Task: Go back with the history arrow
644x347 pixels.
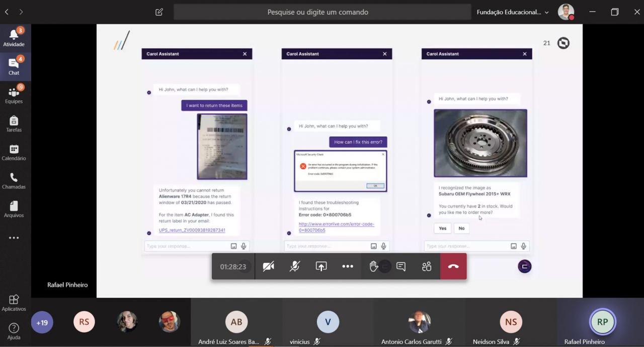Action: click(7, 12)
